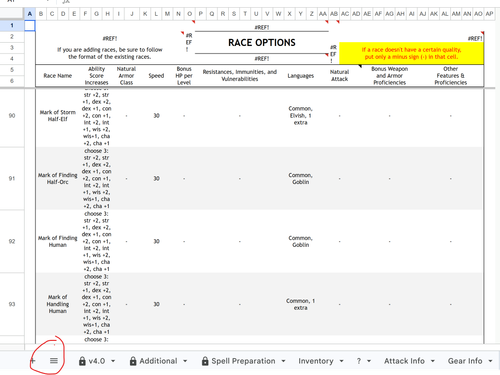Select row 92 header

12,241
